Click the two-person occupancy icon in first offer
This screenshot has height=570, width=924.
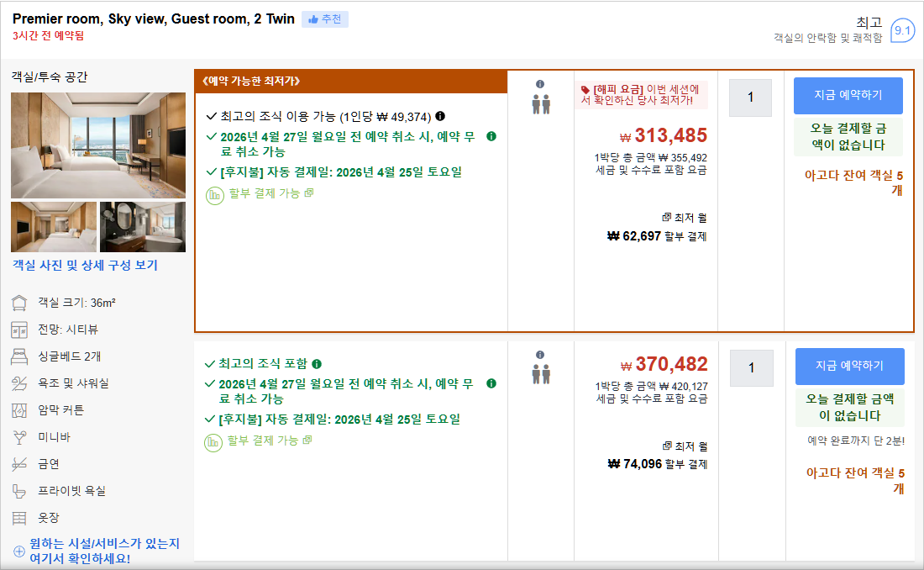(541, 104)
